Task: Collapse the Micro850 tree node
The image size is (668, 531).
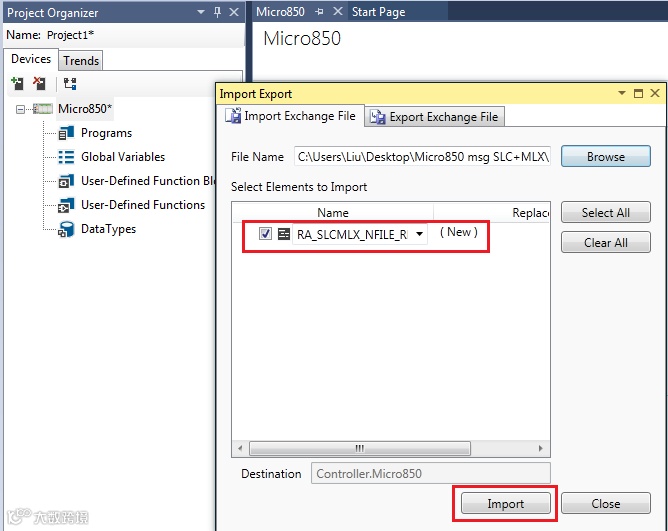Action: click(20, 110)
